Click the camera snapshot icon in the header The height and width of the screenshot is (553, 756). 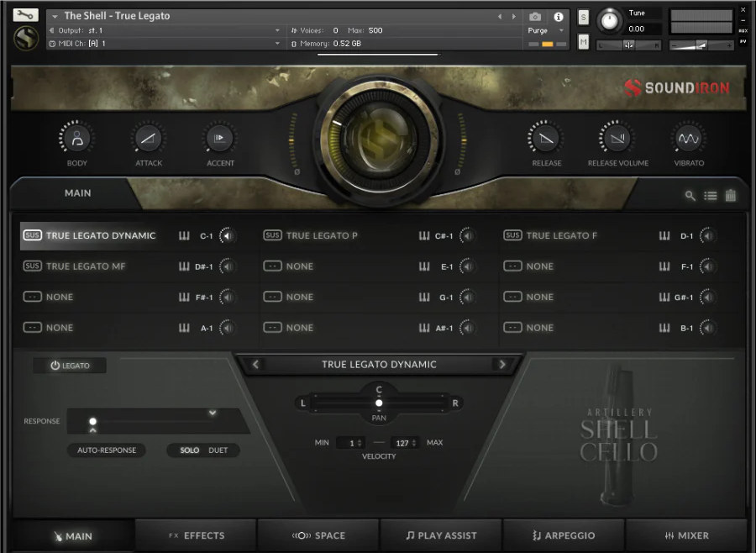534,15
